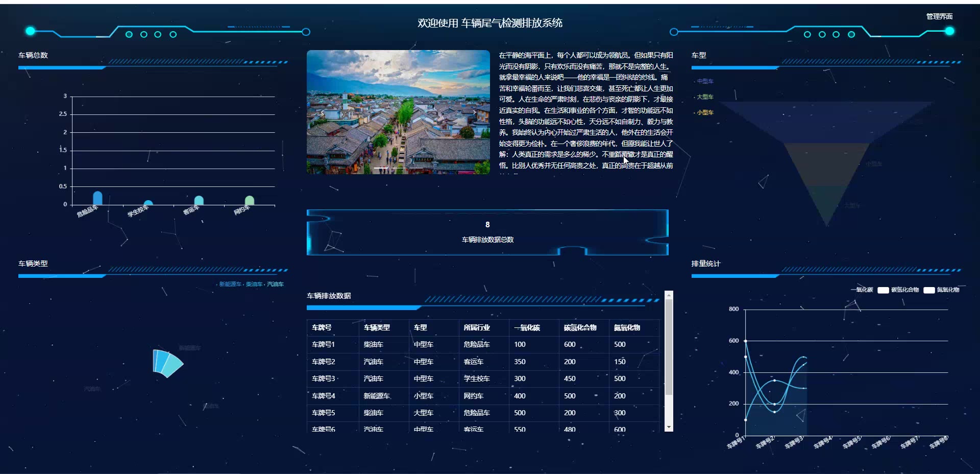This screenshot has height=474, width=980.
Task: Click value 100 in 车牌号1 row
Action: click(x=520, y=344)
